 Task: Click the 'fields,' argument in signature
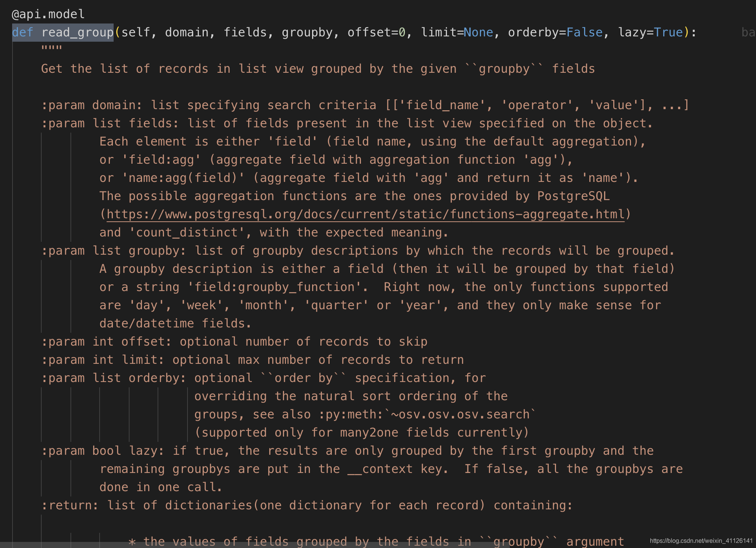(x=248, y=33)
